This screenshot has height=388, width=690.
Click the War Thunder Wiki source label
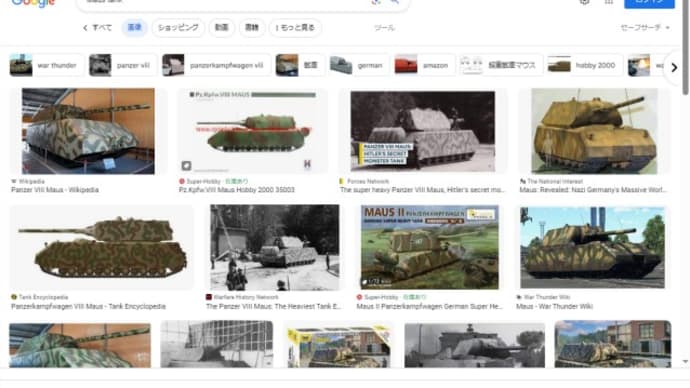point(543,297)
